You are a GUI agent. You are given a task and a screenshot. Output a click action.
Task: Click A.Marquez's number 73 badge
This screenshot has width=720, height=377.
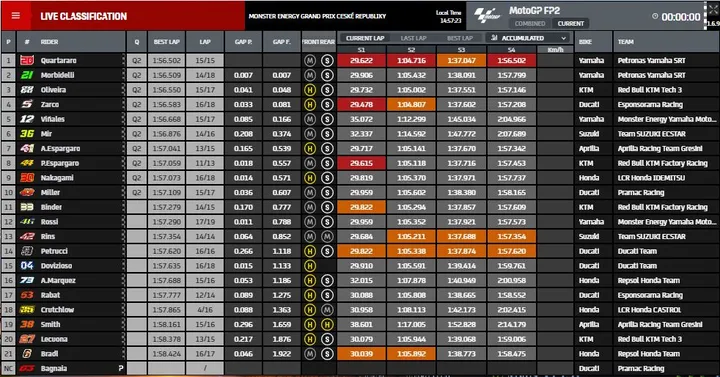(x=27, y=281)
